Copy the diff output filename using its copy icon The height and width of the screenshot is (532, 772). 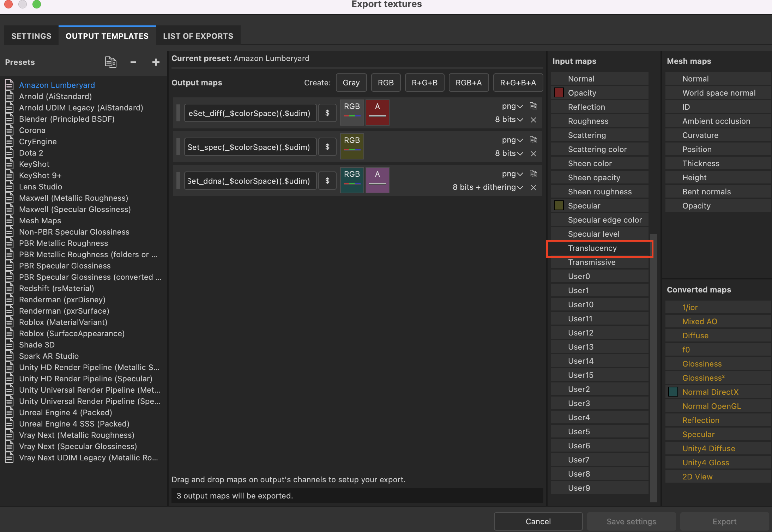(x=533, y=105)
